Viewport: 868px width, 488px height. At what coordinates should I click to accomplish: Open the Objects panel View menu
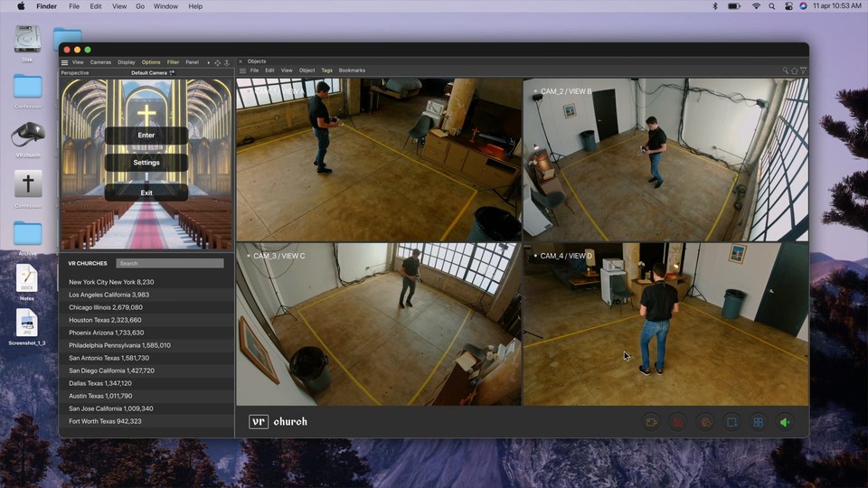pyautogui.click(x=287, y=70)
